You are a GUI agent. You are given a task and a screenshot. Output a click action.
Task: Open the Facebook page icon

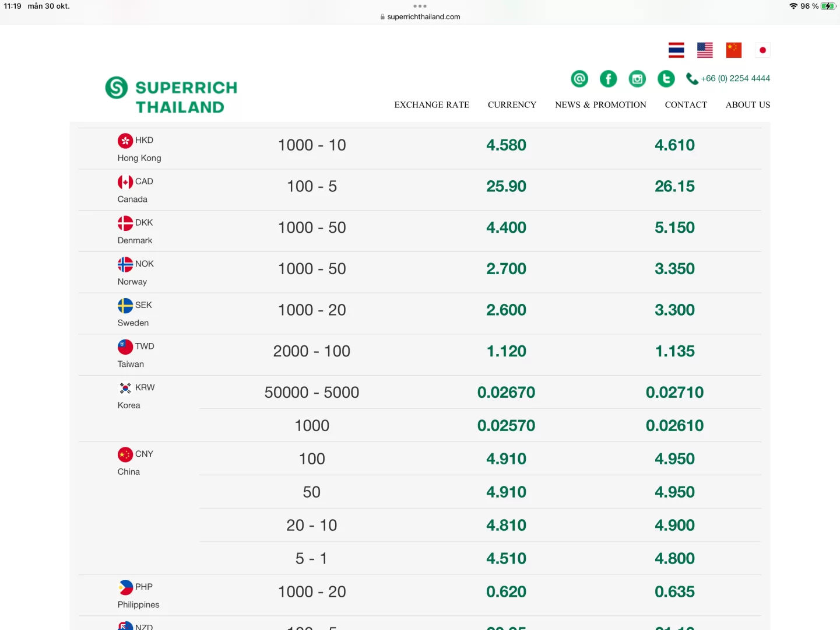pos(608,79)
